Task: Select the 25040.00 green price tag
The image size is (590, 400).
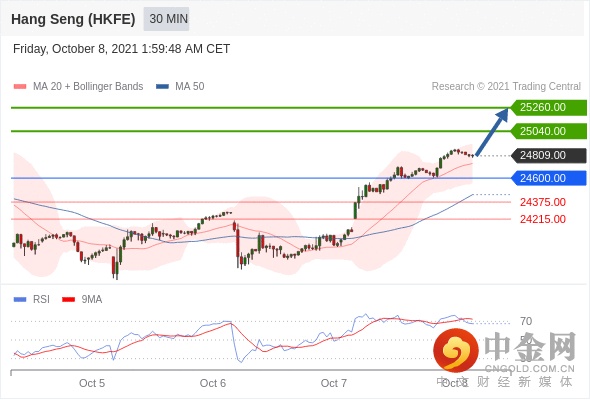Action: [548, 131]
